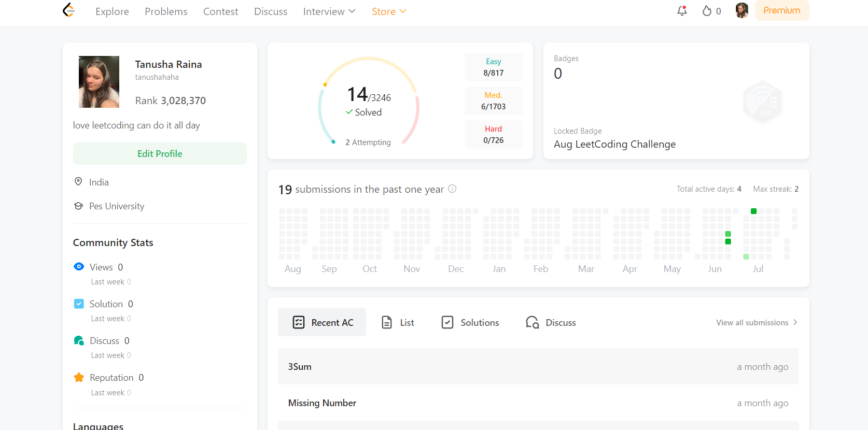Expand the Interview dropdown menu
The height and width of the screenshot is (430, 868).
329,11
